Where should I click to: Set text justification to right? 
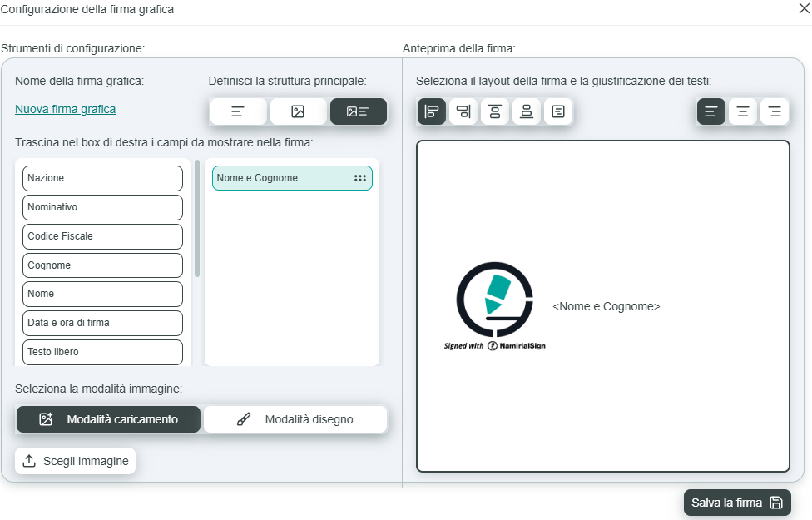[775, 111]
